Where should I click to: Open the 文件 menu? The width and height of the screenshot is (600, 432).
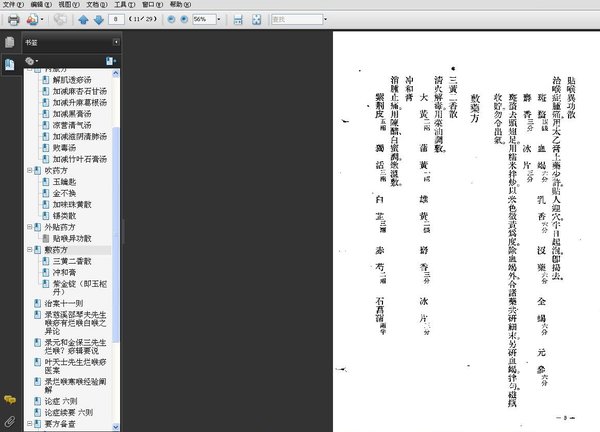[x=13, y=5]
